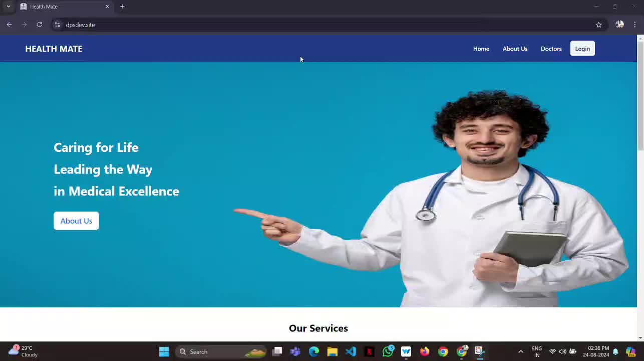644x361 pixels.
Task: Launch Microsoft Teams from taskbar
Action: pyautogui.click(x=295, y=351)
